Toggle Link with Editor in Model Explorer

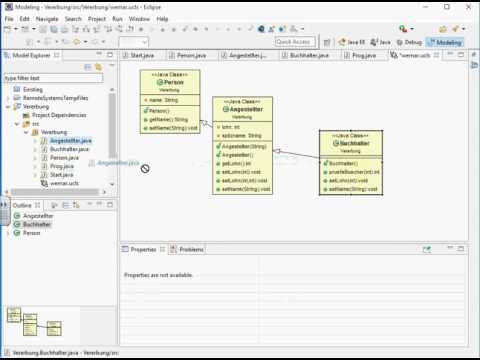point(98,67)
